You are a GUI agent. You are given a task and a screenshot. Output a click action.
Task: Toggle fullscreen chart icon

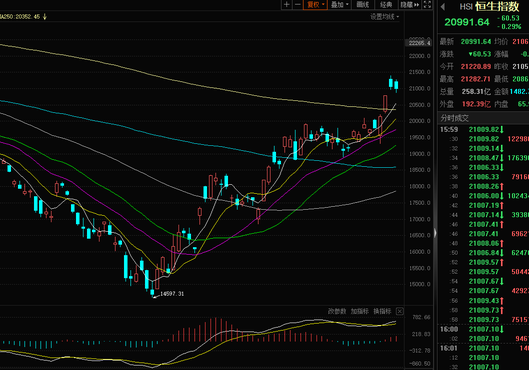(x=427, y=4)
